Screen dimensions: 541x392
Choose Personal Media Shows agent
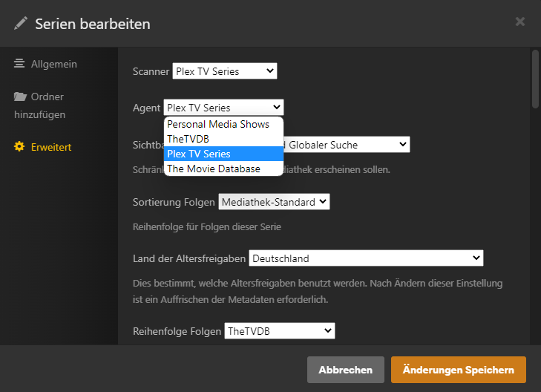(x=223, y=124)
